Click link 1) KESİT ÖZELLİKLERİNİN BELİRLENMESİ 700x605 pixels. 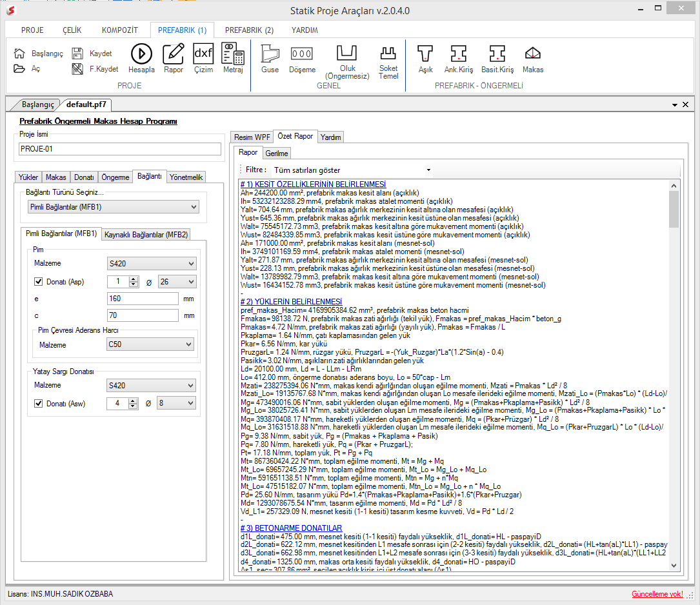click(313, 184)
